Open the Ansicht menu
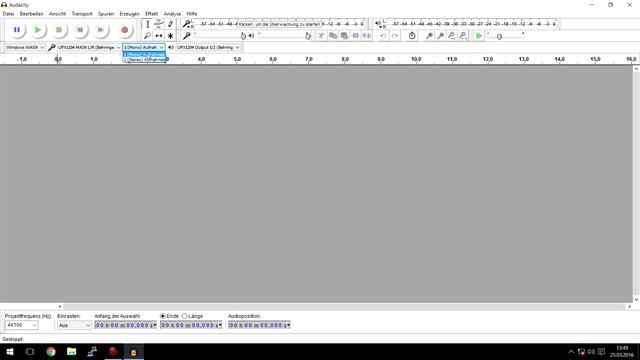Screen dimensions: 640x360 (58, 13)
